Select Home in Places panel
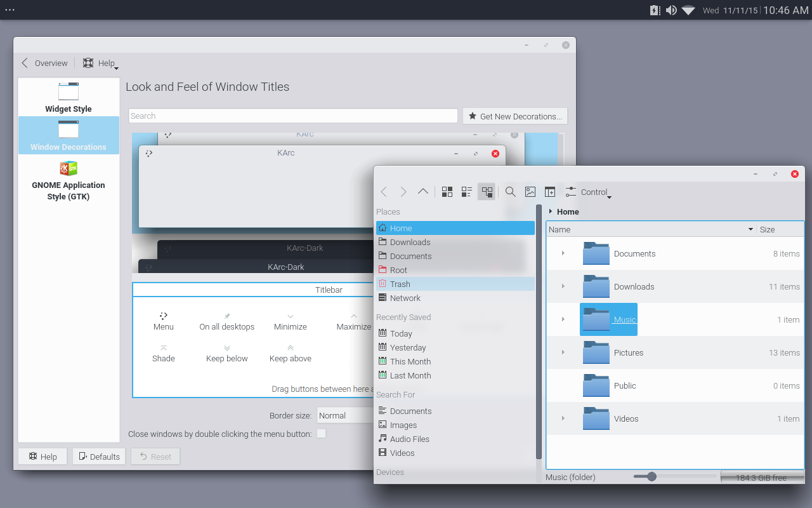The width and height of the screenshot is (812, 508). [x=455, y=228]
